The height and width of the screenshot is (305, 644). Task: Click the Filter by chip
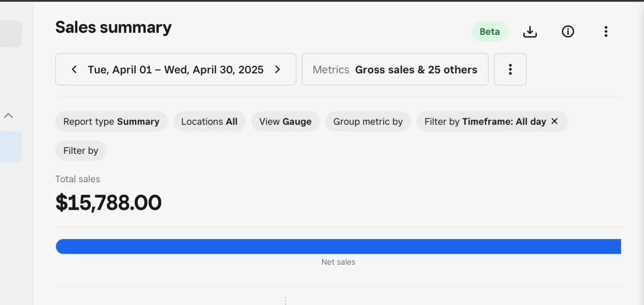point(80,151)
